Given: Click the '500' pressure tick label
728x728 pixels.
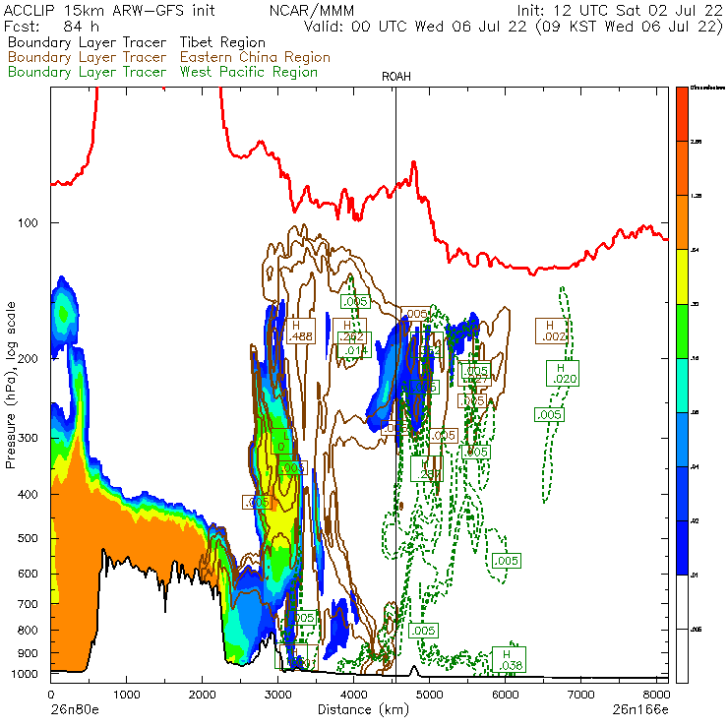Looking at the screenshot, I should coord(28,538).
